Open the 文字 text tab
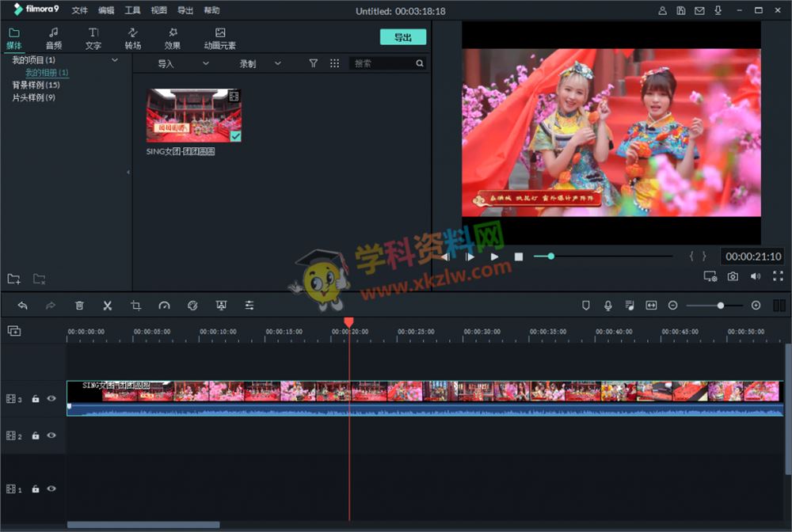 (93, 38)
